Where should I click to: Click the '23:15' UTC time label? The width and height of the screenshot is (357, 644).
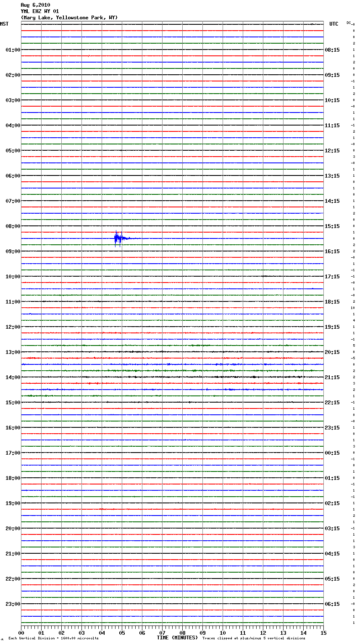click(x=332, y=428)
